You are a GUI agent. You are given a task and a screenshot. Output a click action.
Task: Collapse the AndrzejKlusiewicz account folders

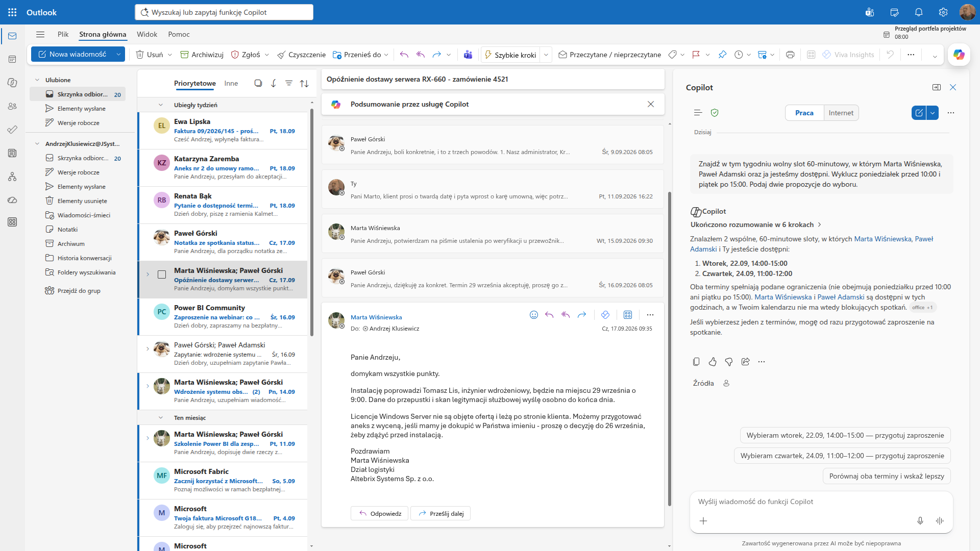37,144
